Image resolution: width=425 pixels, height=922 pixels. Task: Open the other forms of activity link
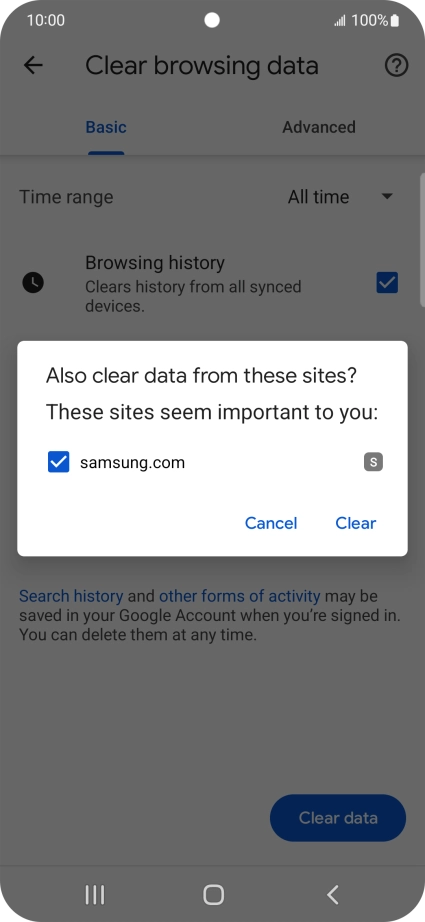point(240,596)
